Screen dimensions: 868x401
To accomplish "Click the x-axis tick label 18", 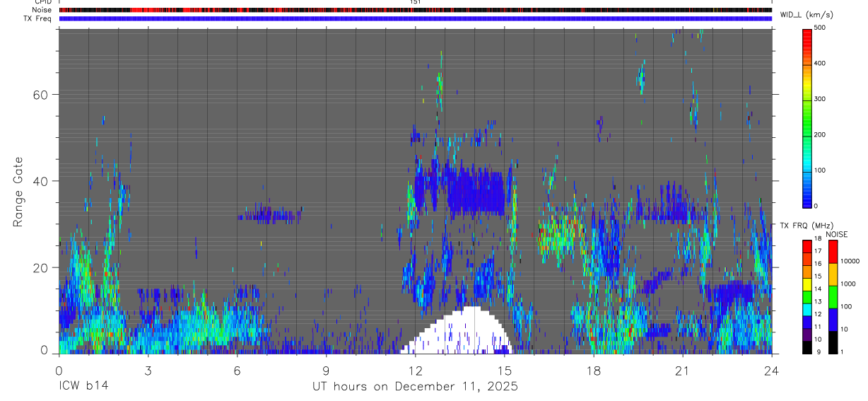I will (x=594, y=370).
